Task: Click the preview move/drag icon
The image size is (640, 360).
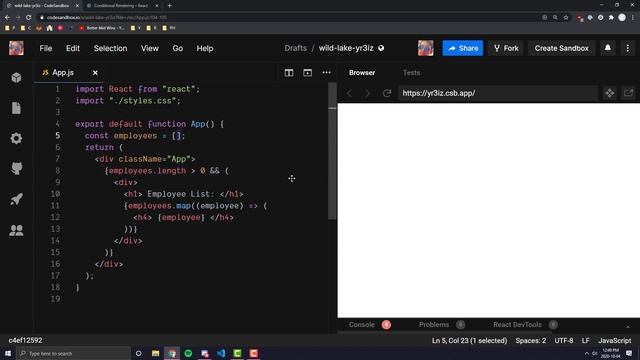Action: (609, 93)
